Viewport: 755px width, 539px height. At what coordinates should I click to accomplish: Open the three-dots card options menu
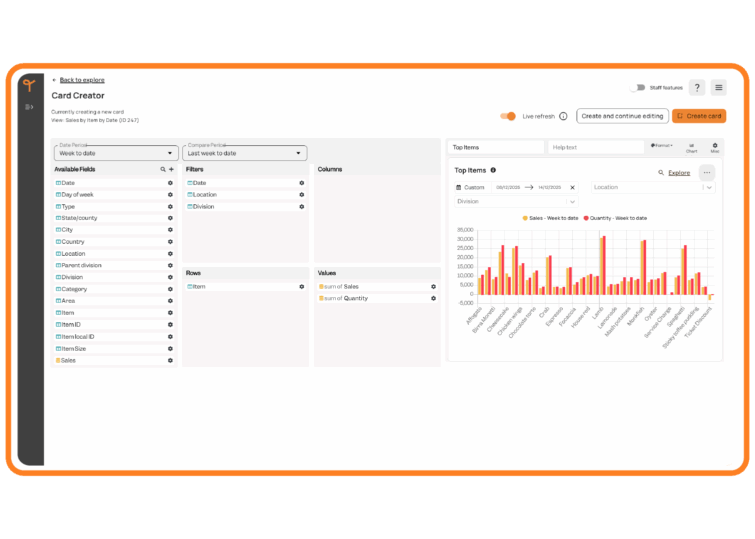click(707, 172)
